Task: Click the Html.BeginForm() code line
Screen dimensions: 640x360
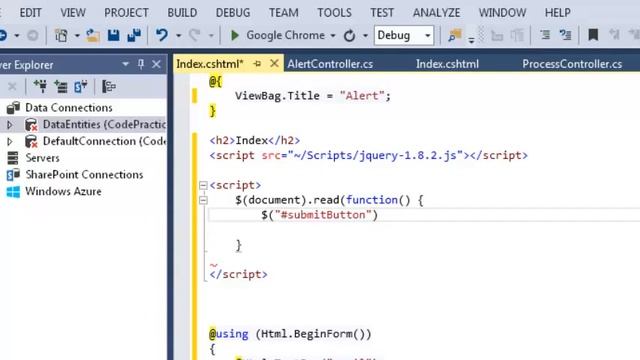Action: coord(290,334)
